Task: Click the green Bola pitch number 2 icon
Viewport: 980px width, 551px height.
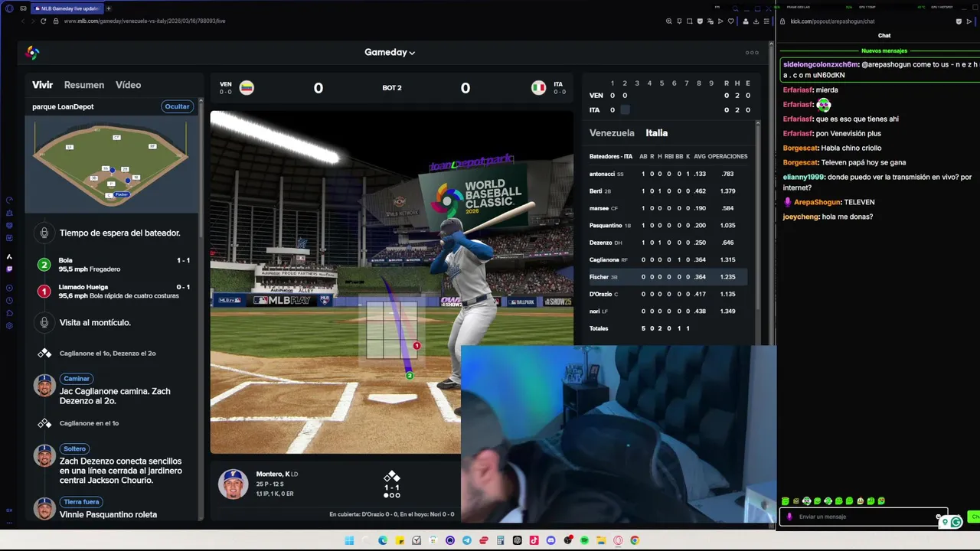Action: pyautogui.click(x=44, y=265)
